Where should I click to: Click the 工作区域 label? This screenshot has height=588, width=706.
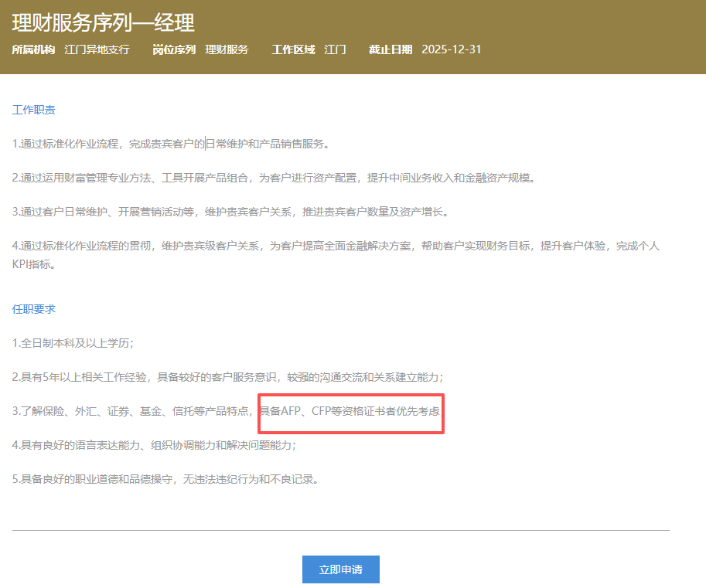293,49
